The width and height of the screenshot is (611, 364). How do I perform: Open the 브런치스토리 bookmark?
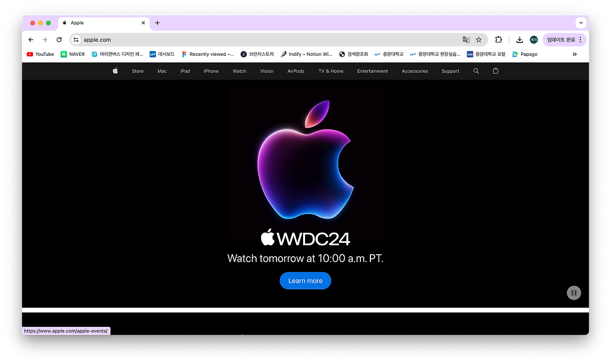(257, 54)
